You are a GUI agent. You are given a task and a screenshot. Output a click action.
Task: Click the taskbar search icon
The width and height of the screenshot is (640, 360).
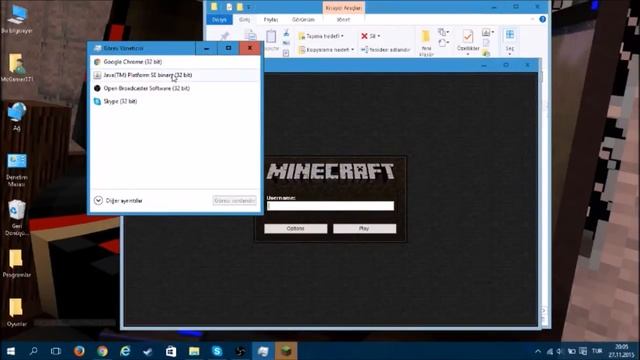pos(33,351)
